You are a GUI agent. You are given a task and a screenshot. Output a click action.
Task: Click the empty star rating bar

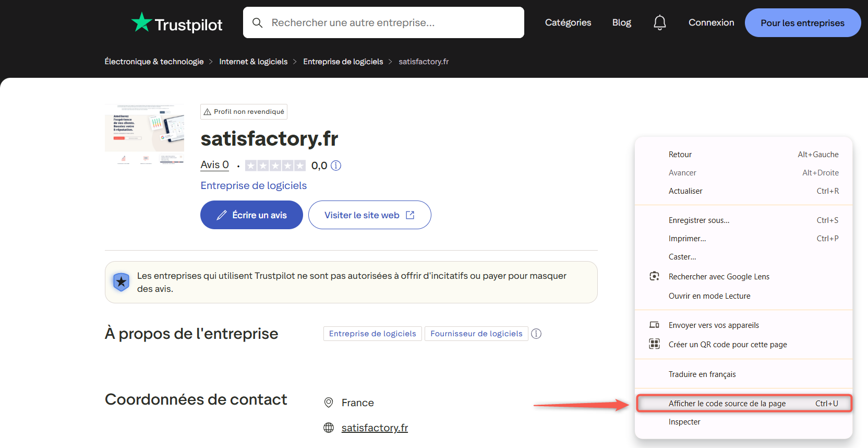(x=275, y=166)
